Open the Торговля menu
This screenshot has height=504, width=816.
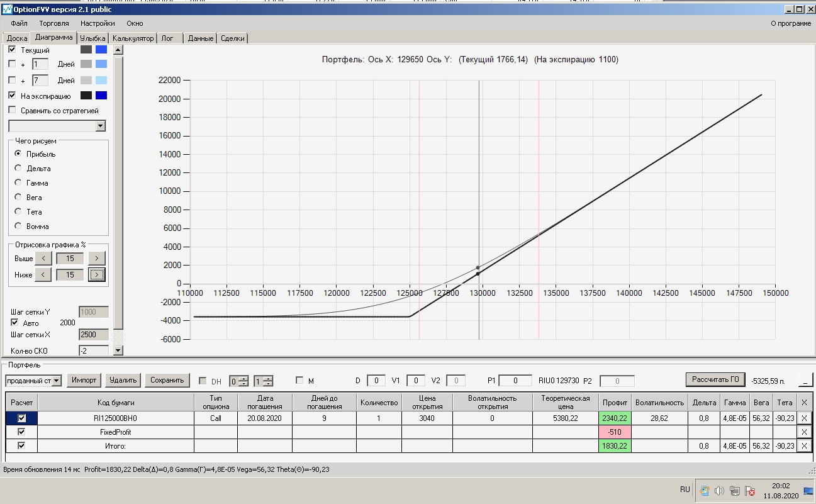54,23
